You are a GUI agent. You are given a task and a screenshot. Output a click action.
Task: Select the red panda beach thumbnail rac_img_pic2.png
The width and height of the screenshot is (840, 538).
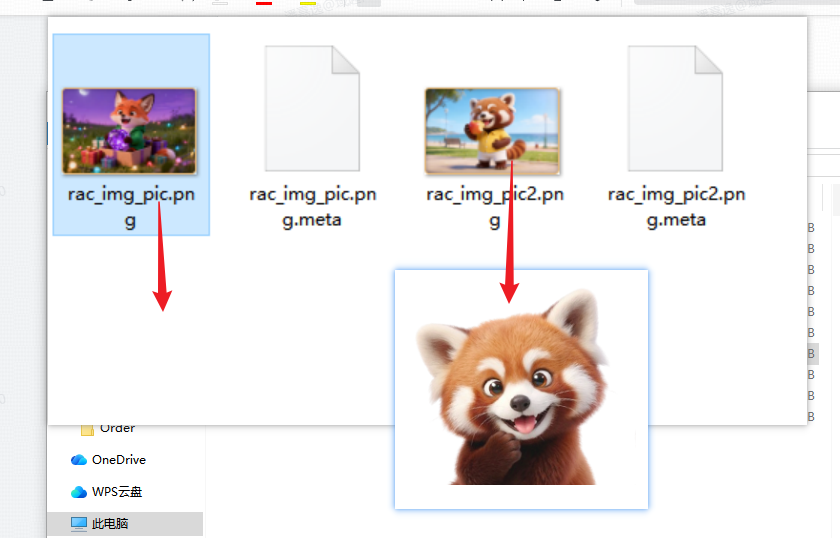pos(492,130)
